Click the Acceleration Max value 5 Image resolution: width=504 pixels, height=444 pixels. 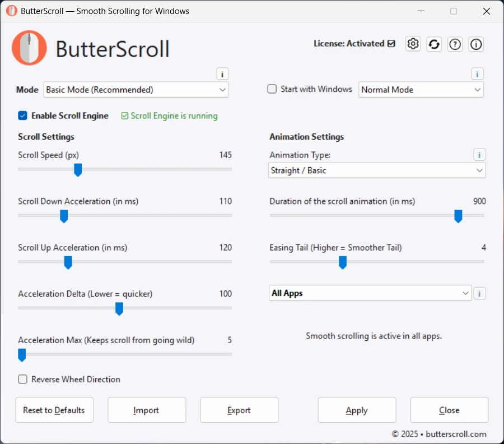point(230,340)
